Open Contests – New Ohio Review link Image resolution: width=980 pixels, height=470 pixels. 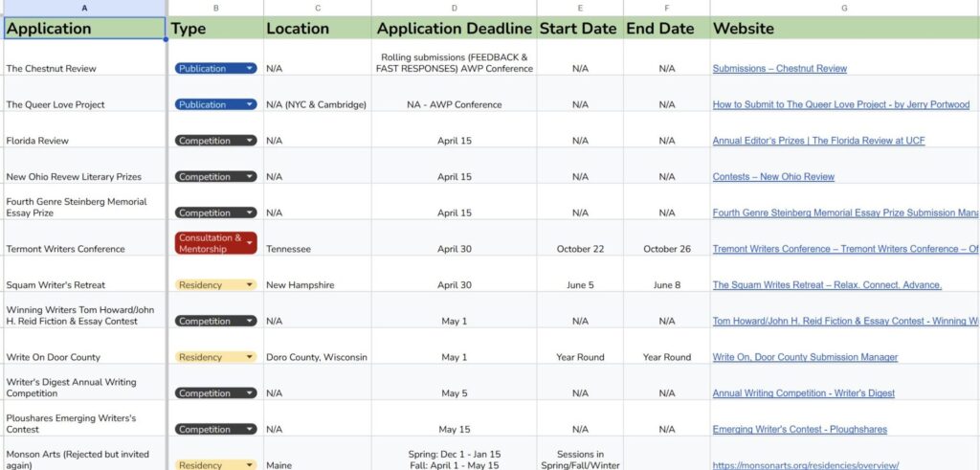773,177
